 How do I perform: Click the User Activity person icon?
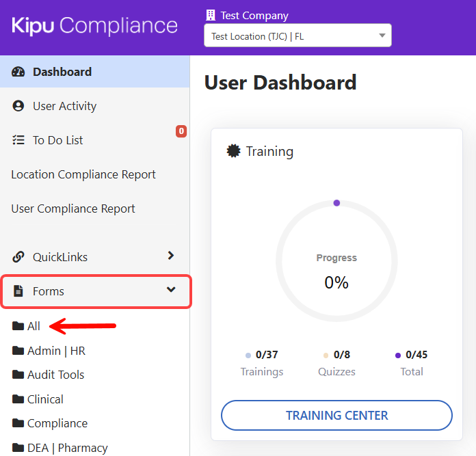(18, 106)
